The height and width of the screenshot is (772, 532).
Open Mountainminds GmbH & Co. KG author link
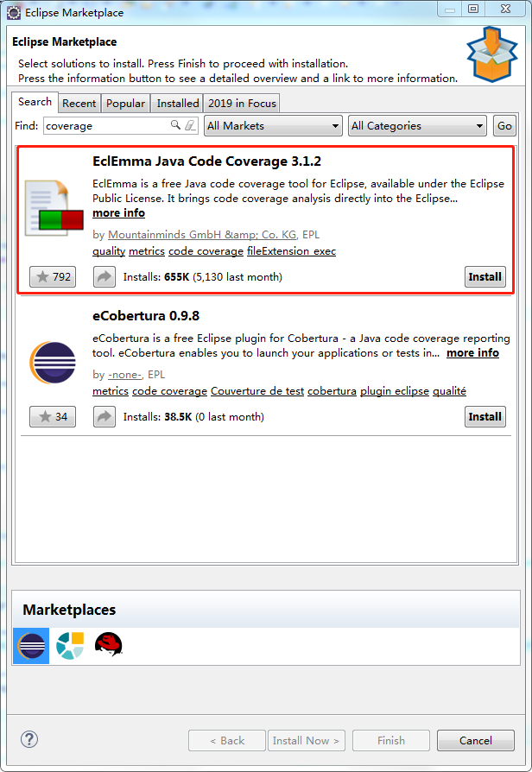coord(202,235)
